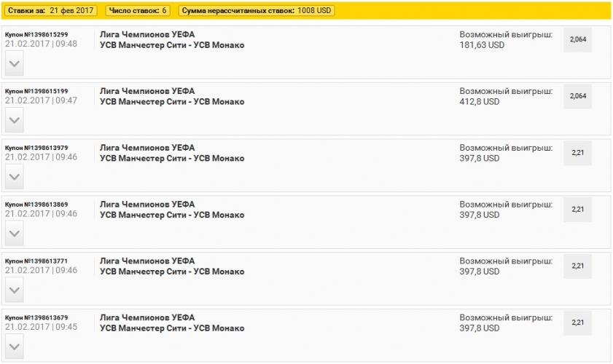The image size is (613, 364).
Task: Expand coupon №1398613869 details chevron
Action: 15,233
